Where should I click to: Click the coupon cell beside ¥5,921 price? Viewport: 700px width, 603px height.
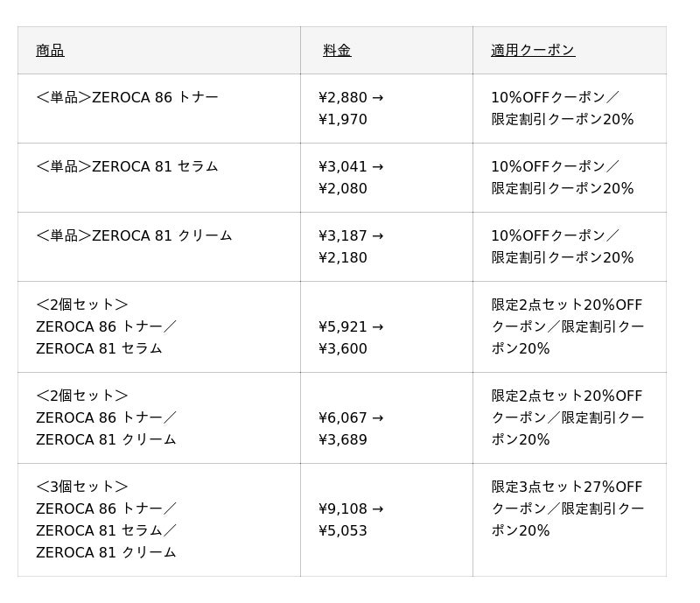click(x=567, y=326)
